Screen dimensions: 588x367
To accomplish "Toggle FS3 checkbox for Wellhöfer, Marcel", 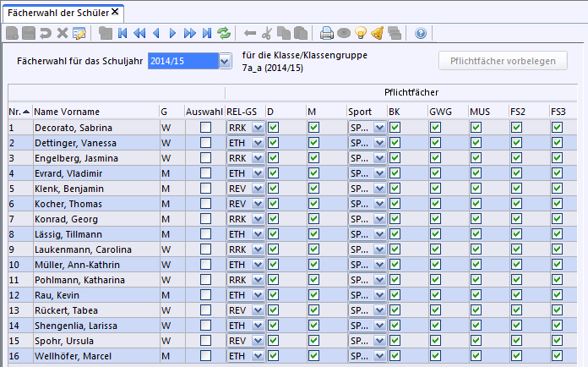I will [557, 356].
